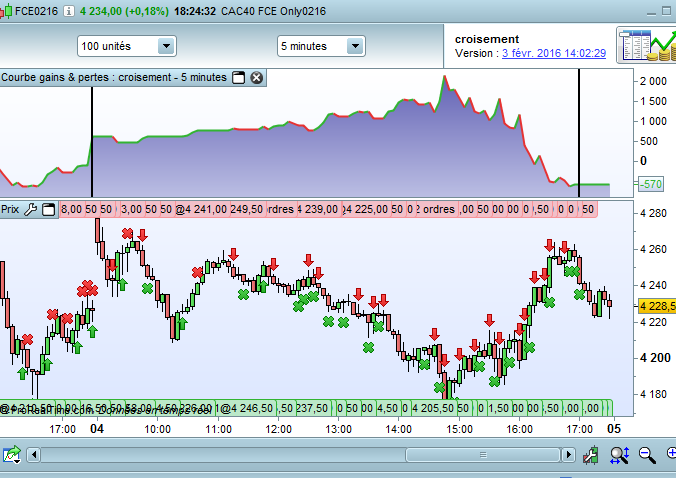The image size is (676, 478).
Task: Click the bottom-left chart export icon
Action: coord(11,456)
